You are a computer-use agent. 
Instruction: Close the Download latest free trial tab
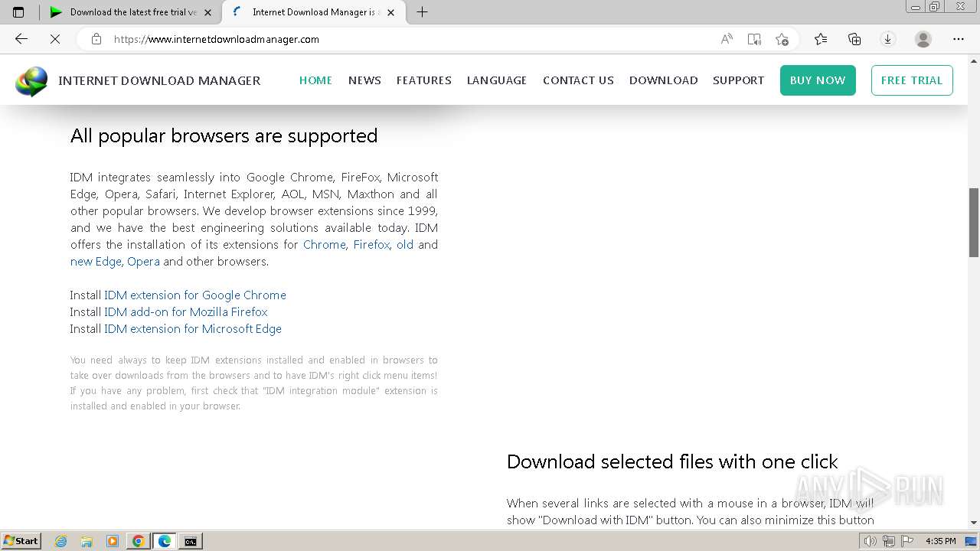click(x=207, y=12)
